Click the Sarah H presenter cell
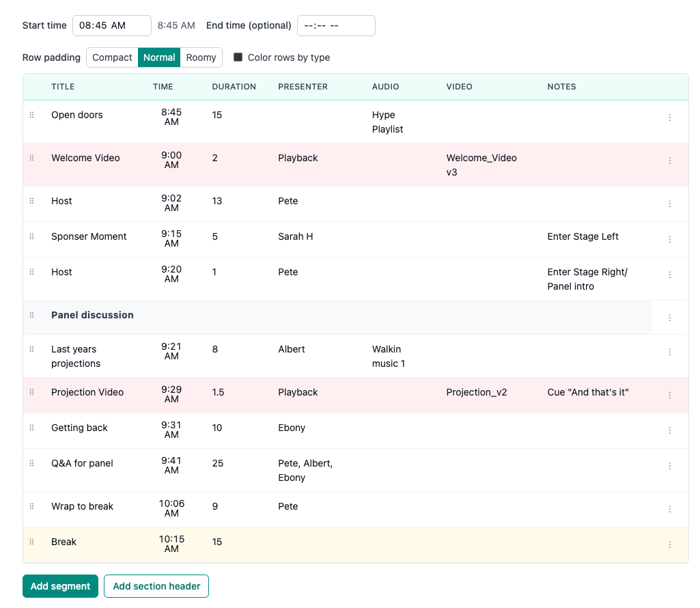This screenshot has height=608, width=700. coord(296,236)
